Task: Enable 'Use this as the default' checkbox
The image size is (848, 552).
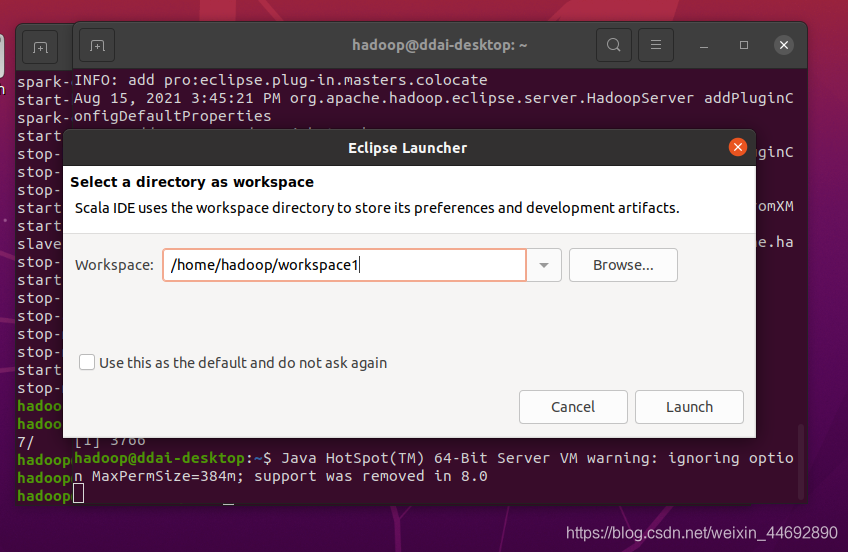Action: [x=87, y=362]
